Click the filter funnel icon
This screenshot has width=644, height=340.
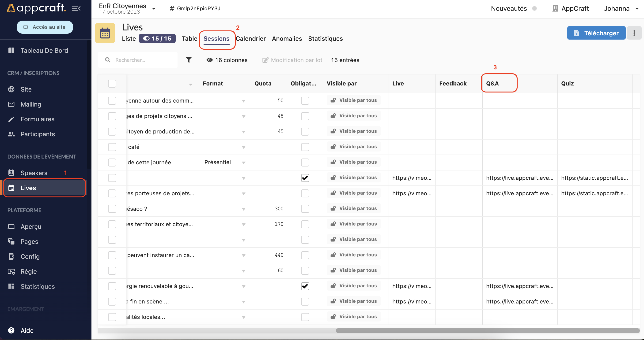pos(189,60)
